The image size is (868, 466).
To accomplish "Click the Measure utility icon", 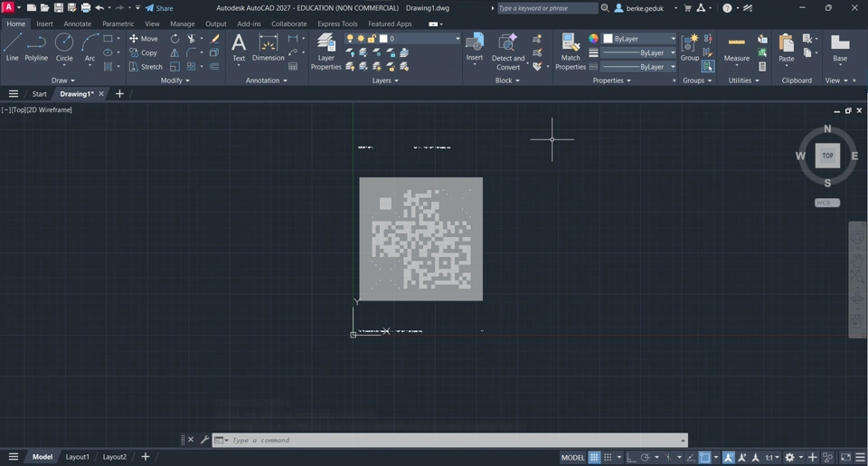I will 736,48.
